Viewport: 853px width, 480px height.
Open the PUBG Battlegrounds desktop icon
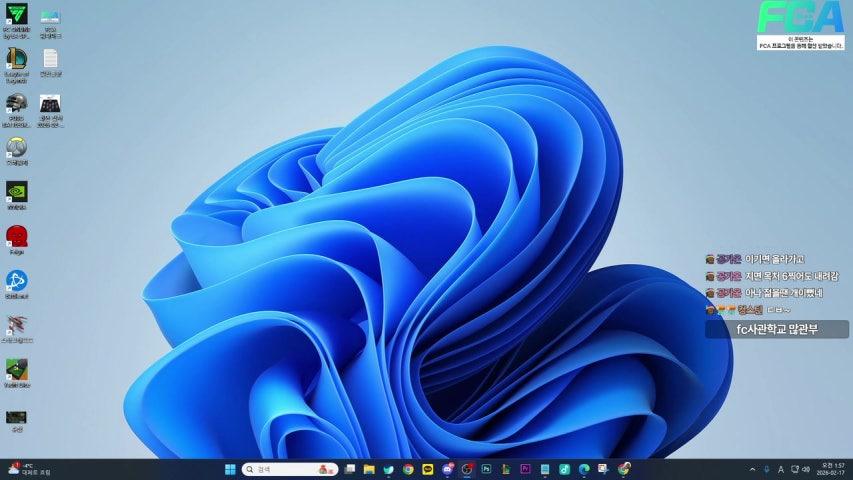17,104
